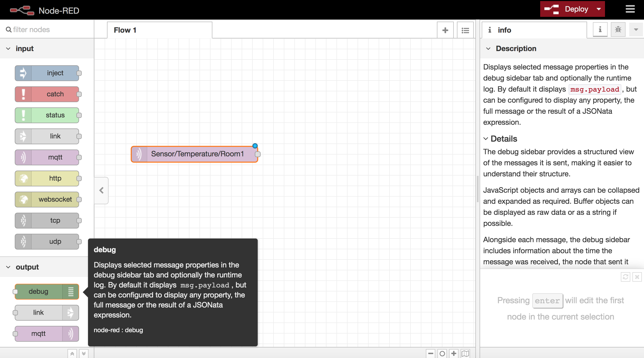Expand all palette categories

coord(84,354)
